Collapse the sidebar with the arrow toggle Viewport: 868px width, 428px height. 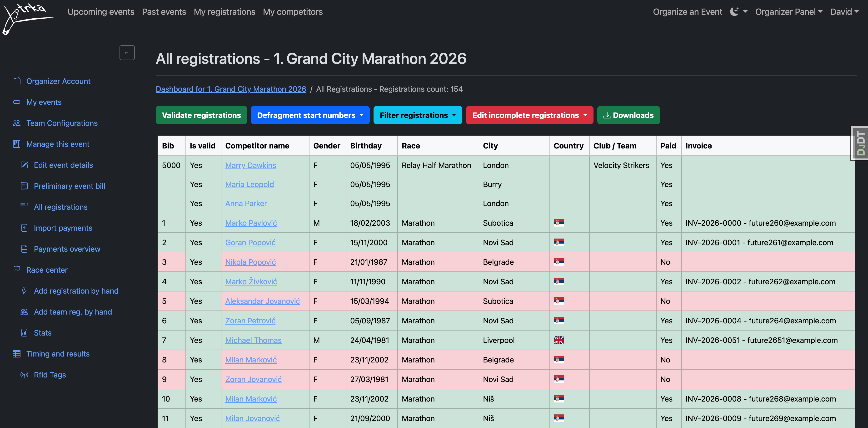coord(127,53)
